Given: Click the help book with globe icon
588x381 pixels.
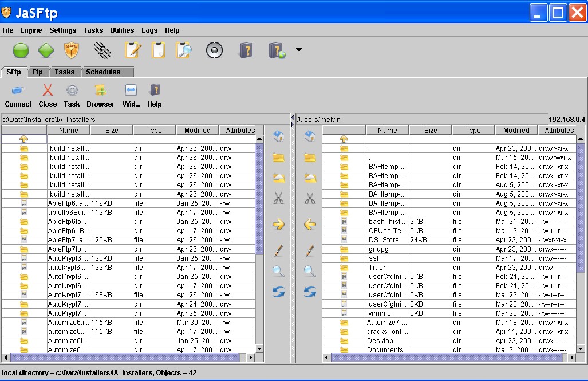Looking at the screenshot, I should pyautogui.click(x=277, y=50).
